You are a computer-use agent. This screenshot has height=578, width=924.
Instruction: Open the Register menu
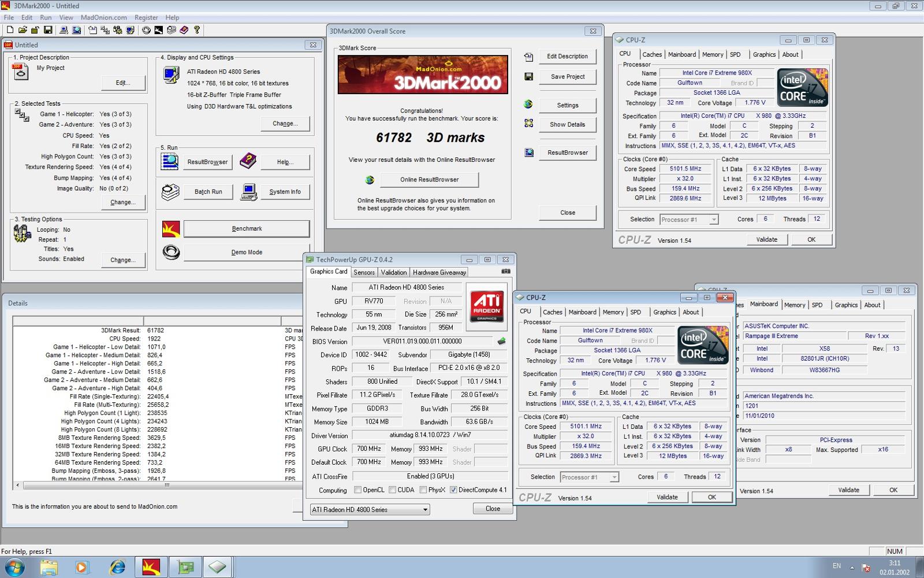point(146,17)
